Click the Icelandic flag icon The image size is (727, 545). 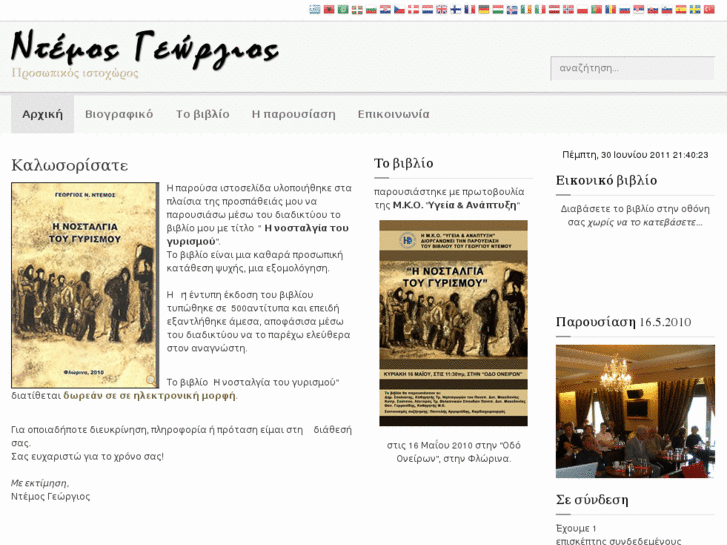[x=512, y=9]
